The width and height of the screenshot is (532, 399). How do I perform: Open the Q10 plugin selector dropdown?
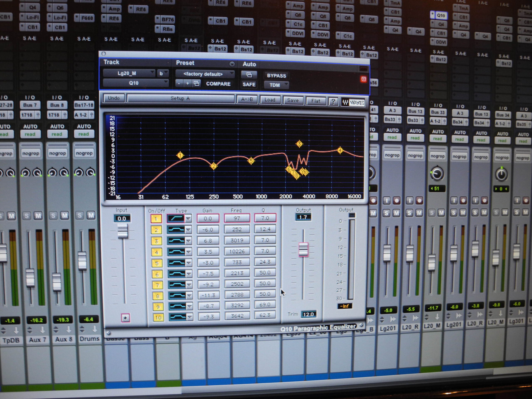136,83
